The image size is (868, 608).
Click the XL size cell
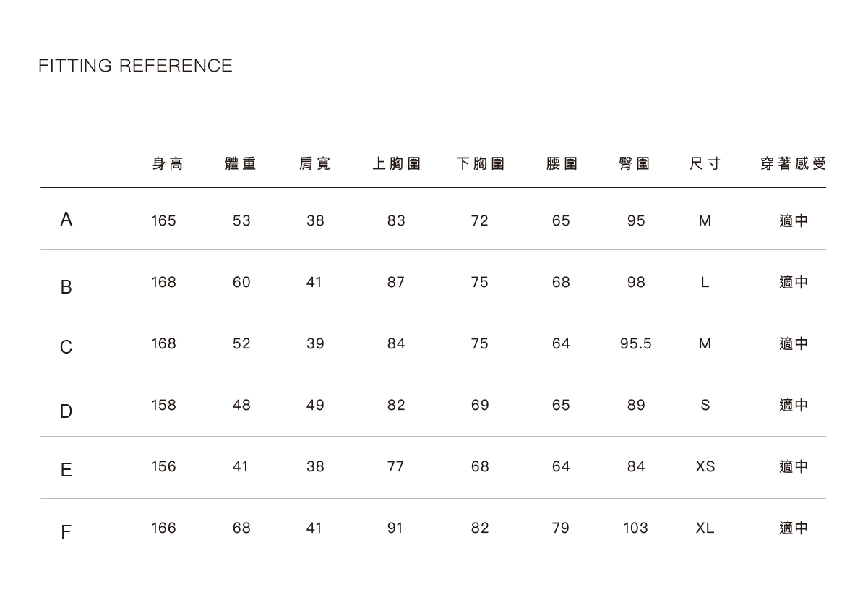(705, 528)
